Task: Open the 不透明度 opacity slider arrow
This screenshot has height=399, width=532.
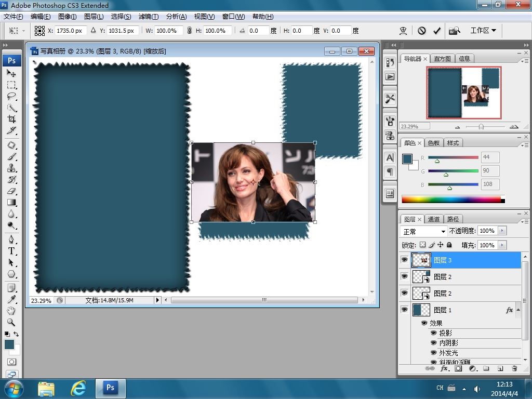Action: (x=502, y=231)
